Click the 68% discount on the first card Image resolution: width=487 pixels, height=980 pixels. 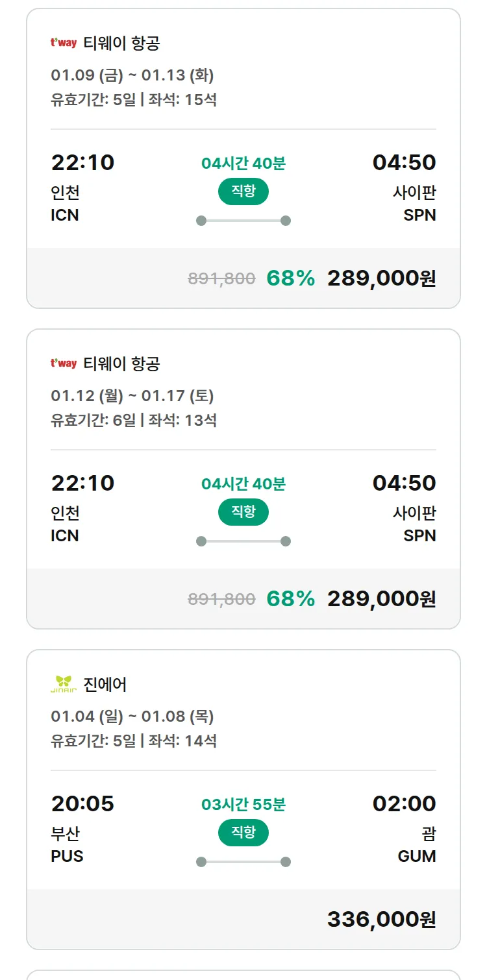(x=290, y=278)
